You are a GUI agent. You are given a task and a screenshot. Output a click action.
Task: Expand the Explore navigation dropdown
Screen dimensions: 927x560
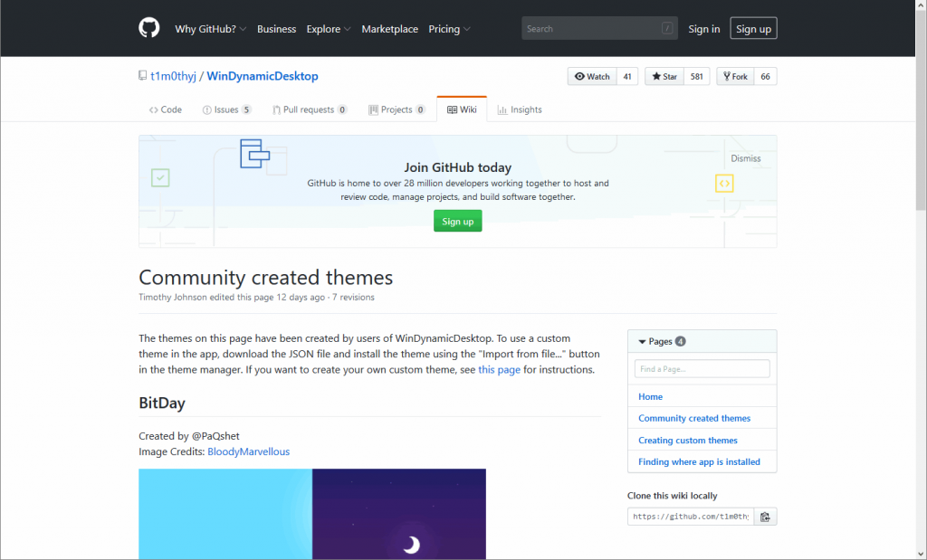tap(329, 29)
